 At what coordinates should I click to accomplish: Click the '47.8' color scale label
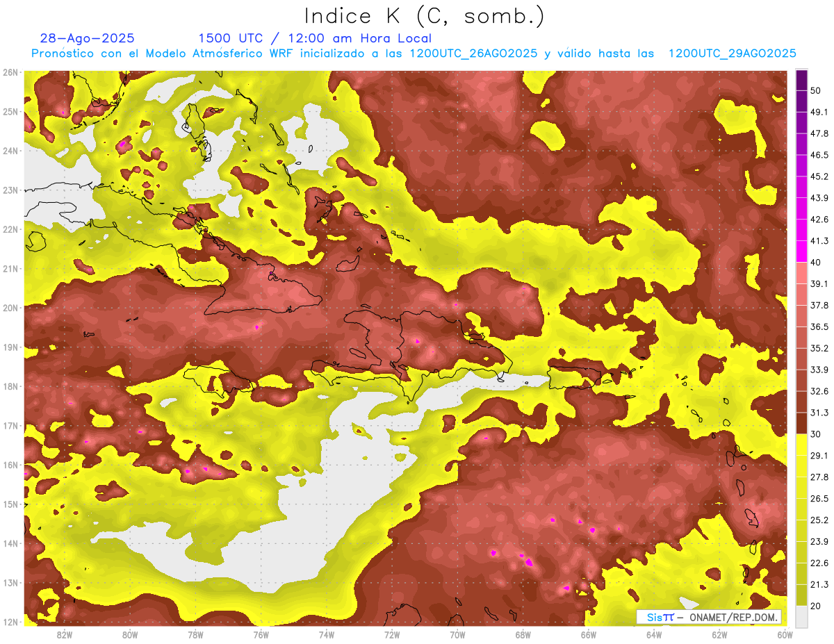pyautogui.click(x=819, y=133)
